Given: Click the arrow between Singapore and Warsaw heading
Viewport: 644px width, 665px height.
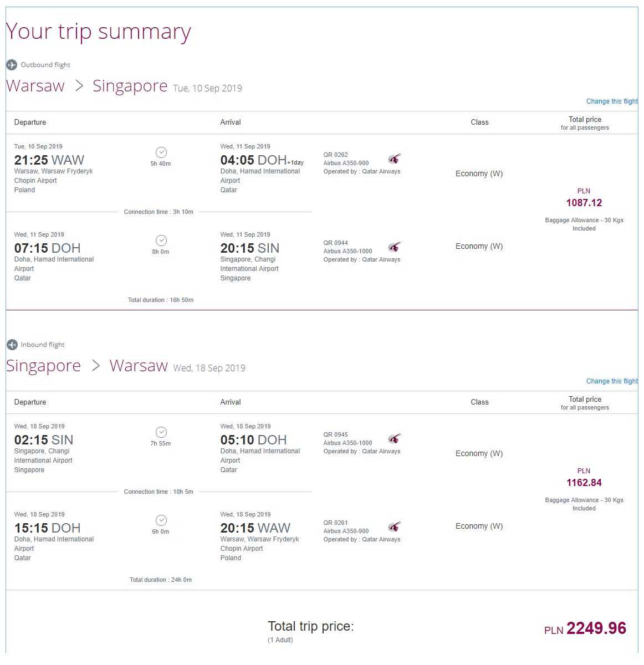Looking at the screenshot, I should (96, 366).
